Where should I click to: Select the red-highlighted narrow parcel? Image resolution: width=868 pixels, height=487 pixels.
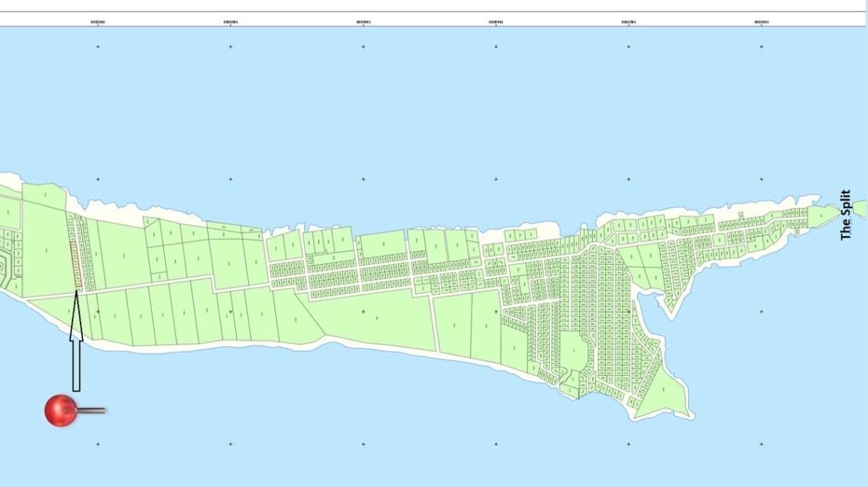tap(76, 264)
